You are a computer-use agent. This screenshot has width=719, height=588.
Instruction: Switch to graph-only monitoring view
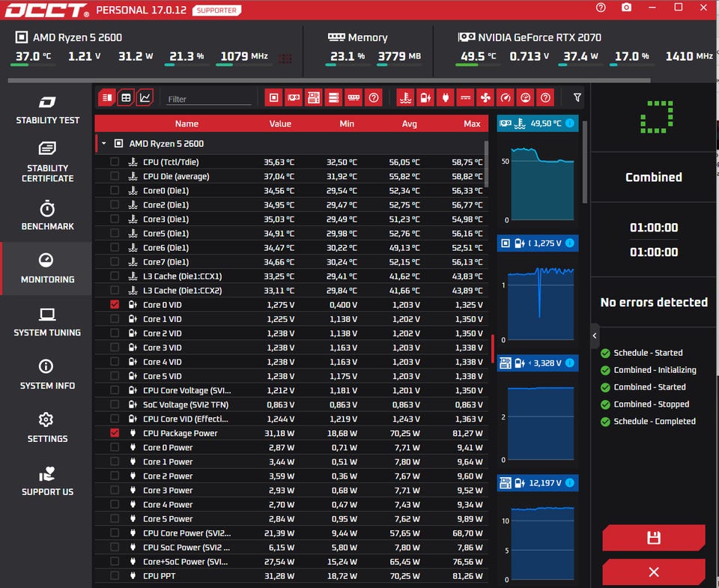(x=145, y=97)
